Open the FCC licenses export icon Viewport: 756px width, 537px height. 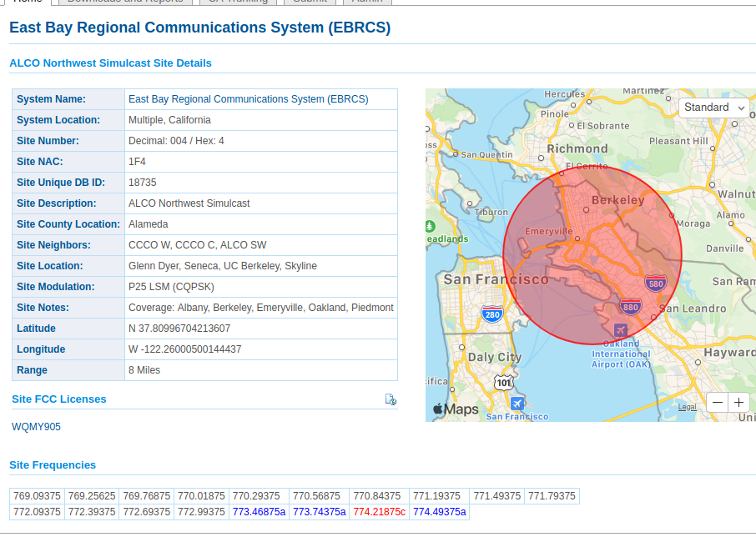click(x=391, y=399)
